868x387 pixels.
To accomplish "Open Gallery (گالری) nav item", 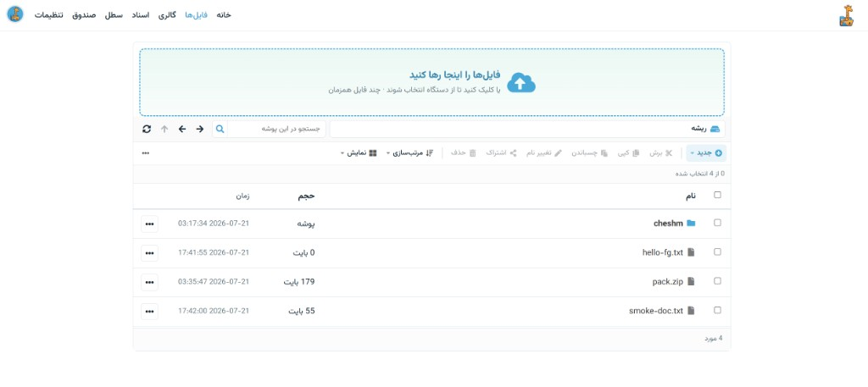I will tap(167, 15).
